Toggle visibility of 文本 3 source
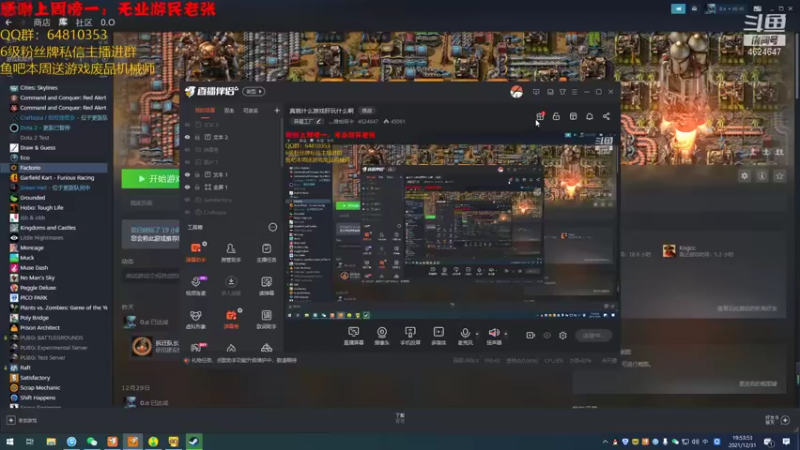 (187, 124)
